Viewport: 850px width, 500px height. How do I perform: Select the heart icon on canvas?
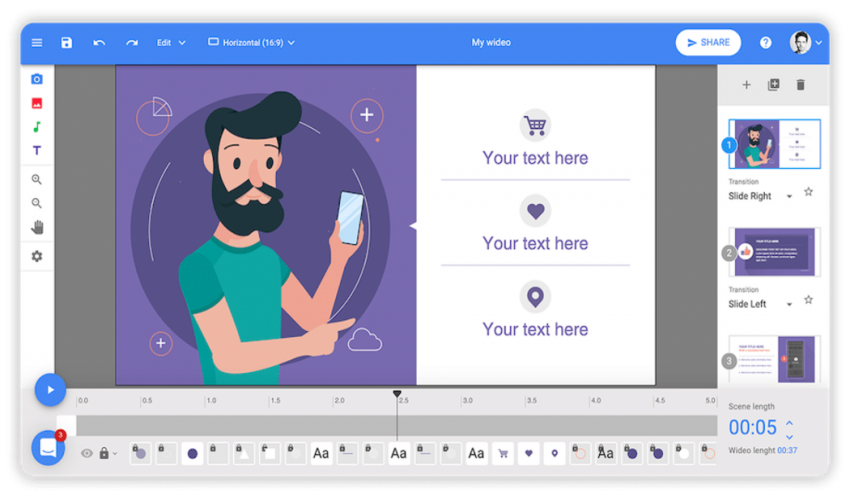point(535,211)
